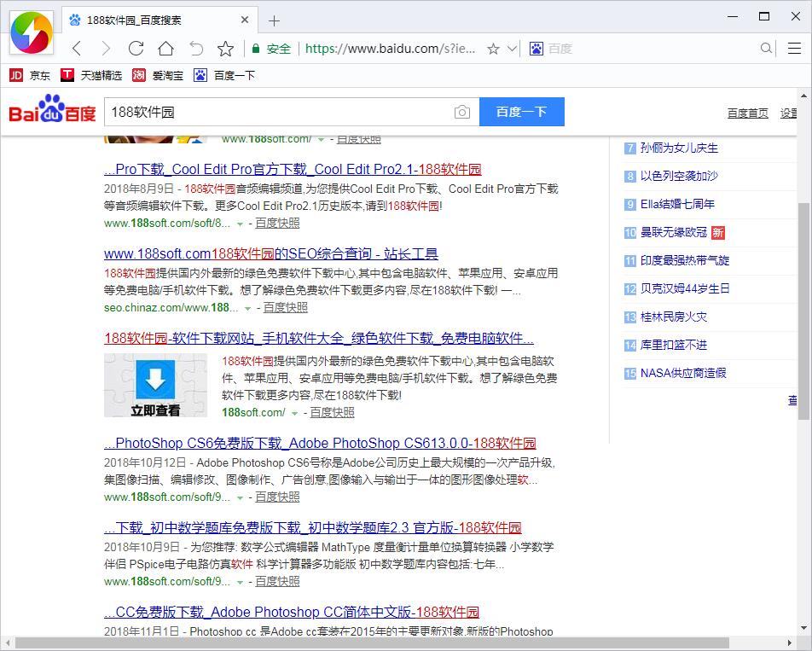Click the 立即查看 result thumbnail
812x651 pixels.
pos(155,385)
